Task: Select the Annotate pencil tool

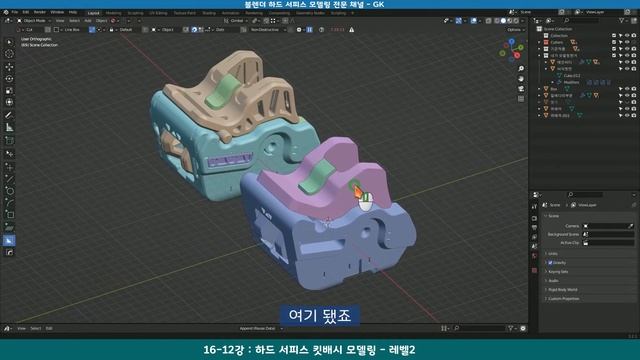Action: click(x=9, y=115)
